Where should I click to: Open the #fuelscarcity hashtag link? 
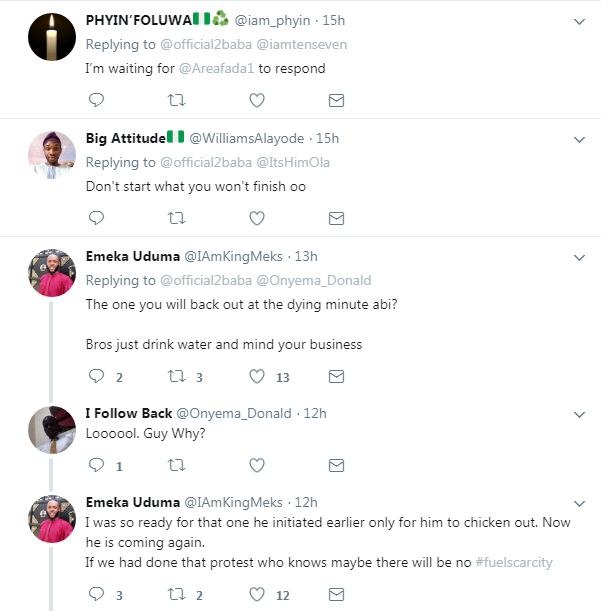(520, 563)
